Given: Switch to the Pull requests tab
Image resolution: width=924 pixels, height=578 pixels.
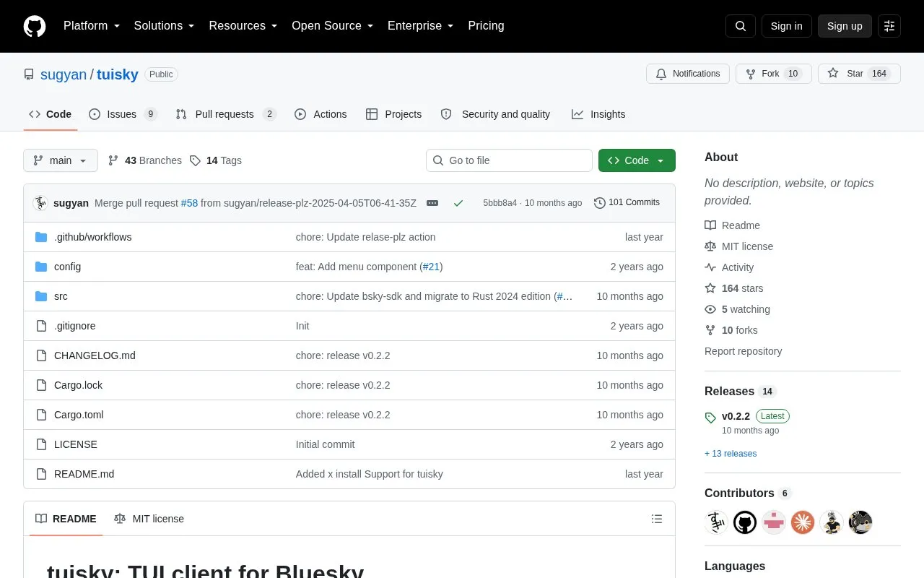Looking at the screenshot, I should [x=226, y=114].
